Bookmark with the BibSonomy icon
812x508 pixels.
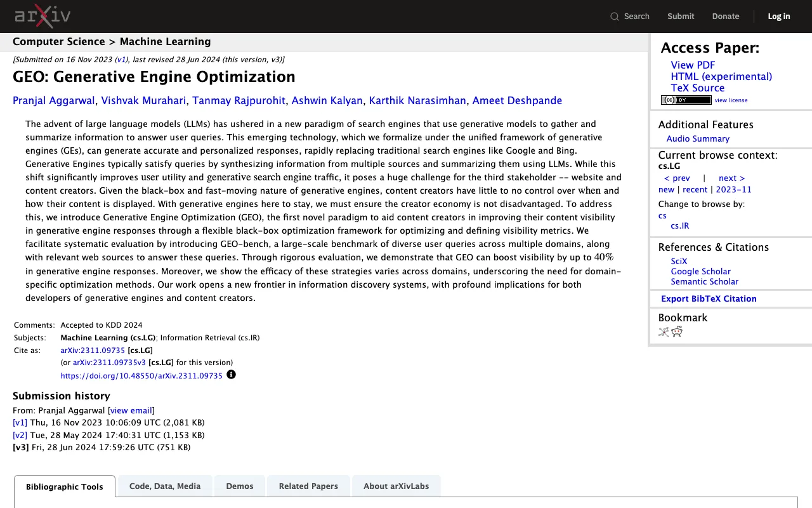[664, 331]
